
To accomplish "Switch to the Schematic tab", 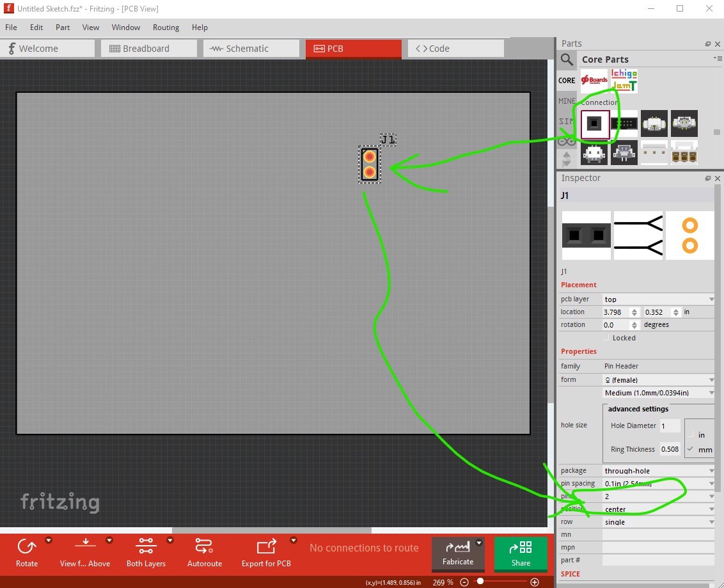I will click(x=251, y=49).
